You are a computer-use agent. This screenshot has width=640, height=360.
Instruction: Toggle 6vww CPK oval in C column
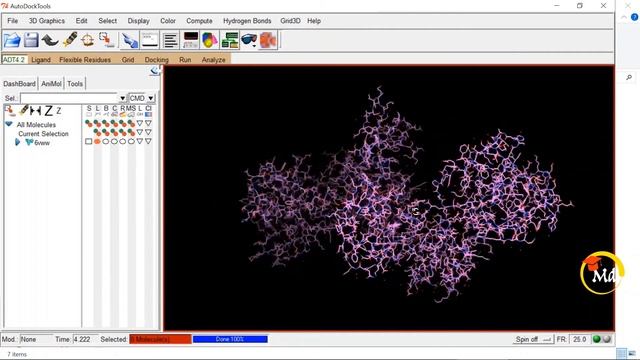pos(114,141)
